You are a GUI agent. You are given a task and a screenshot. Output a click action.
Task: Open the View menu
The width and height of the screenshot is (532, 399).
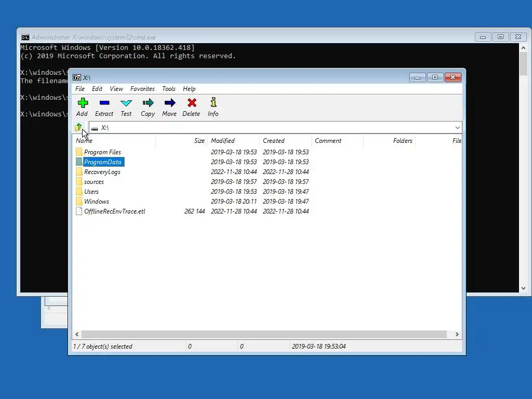coord(116,89)
